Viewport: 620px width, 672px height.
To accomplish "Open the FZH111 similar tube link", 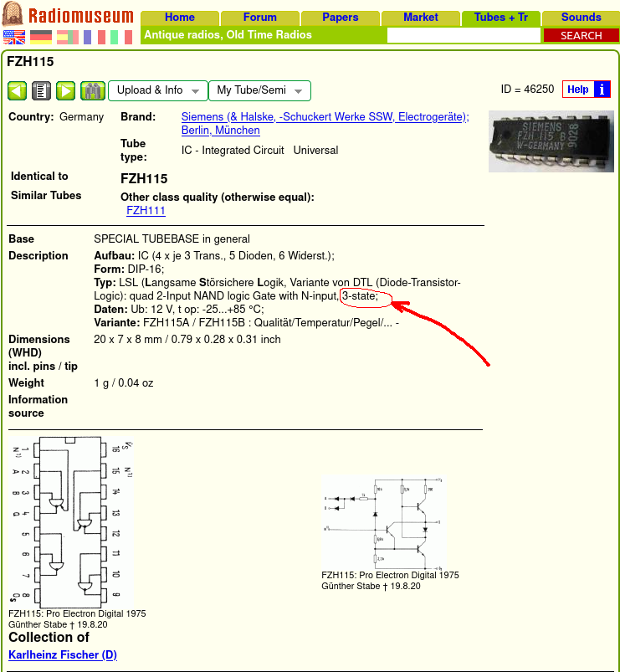I will tap(146, 211).
